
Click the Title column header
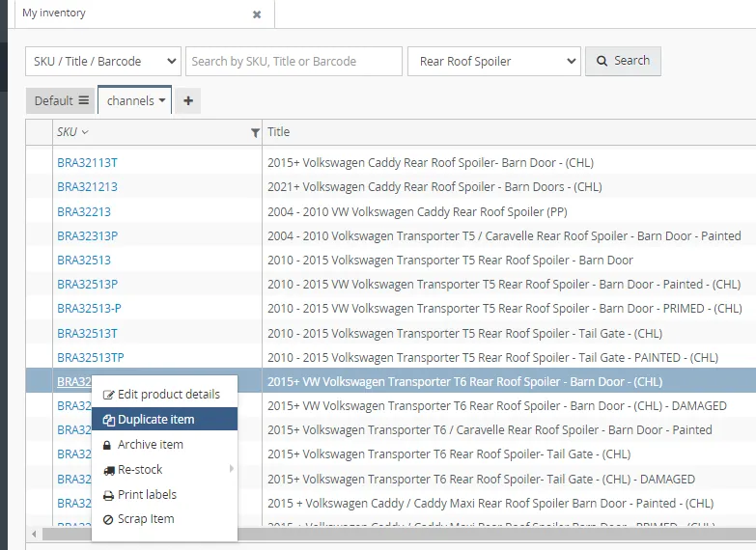coord(279,132)
